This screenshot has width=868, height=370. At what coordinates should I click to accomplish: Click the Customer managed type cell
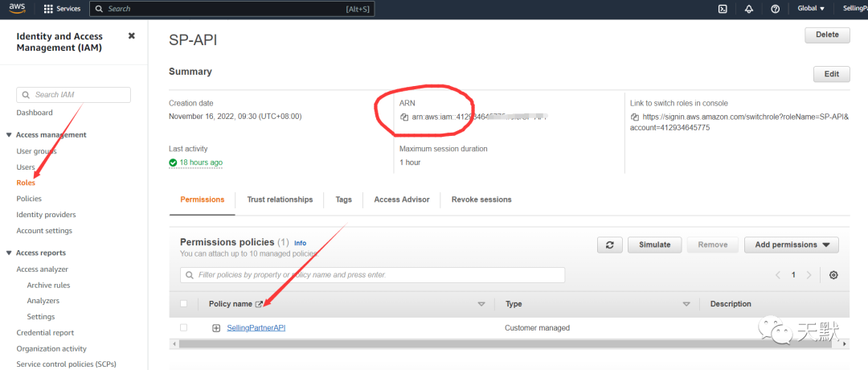click(538, 328)
